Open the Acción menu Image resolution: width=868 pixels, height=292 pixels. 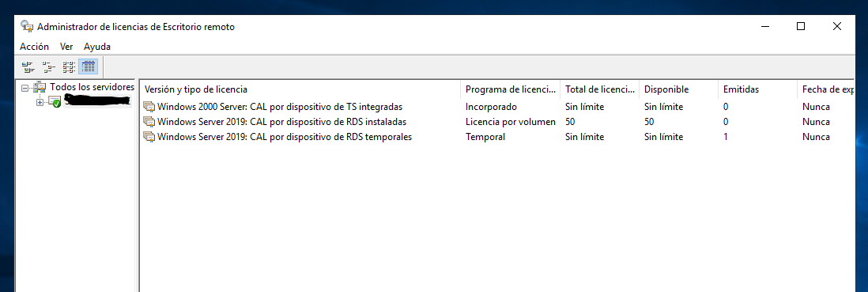(34, 47)
